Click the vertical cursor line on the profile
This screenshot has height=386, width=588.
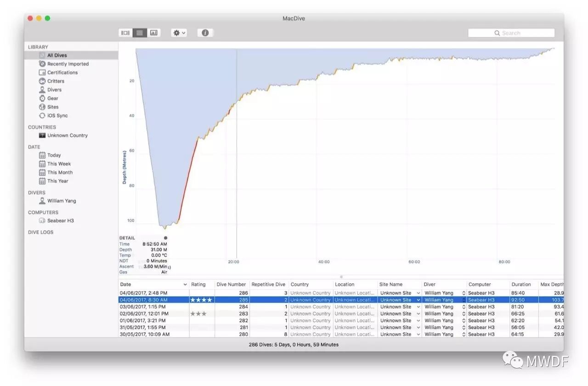(x=237, y=154)
